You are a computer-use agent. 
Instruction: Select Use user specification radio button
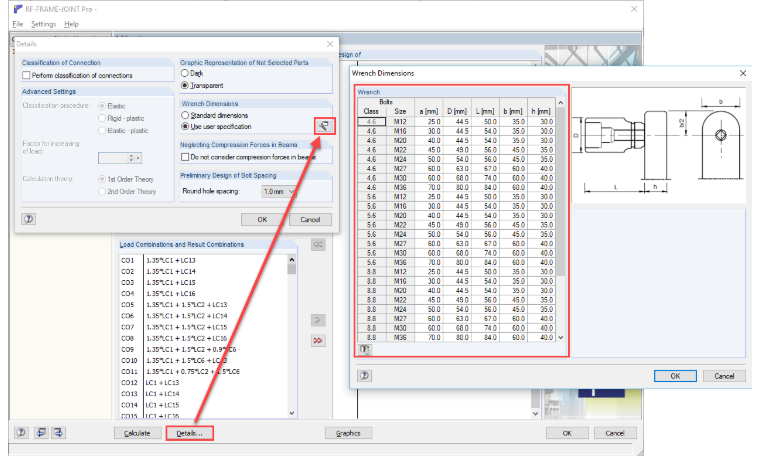click(185, 126)
